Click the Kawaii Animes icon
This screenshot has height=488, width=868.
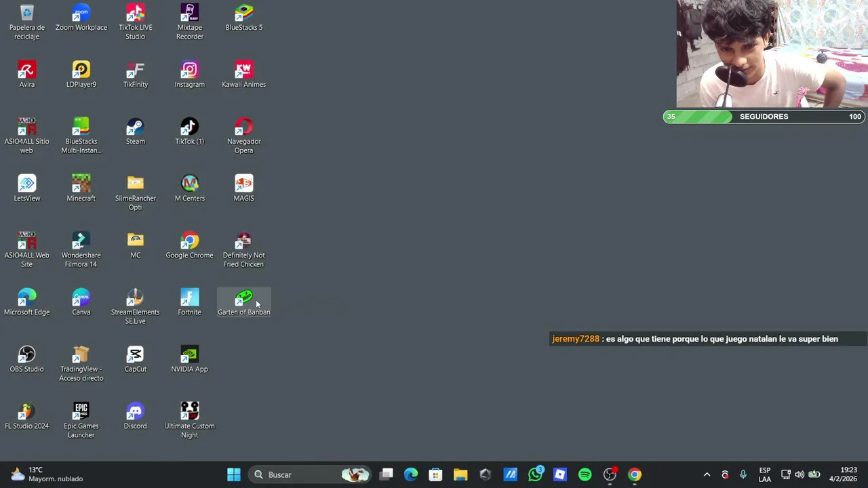(x=244, y=75)
